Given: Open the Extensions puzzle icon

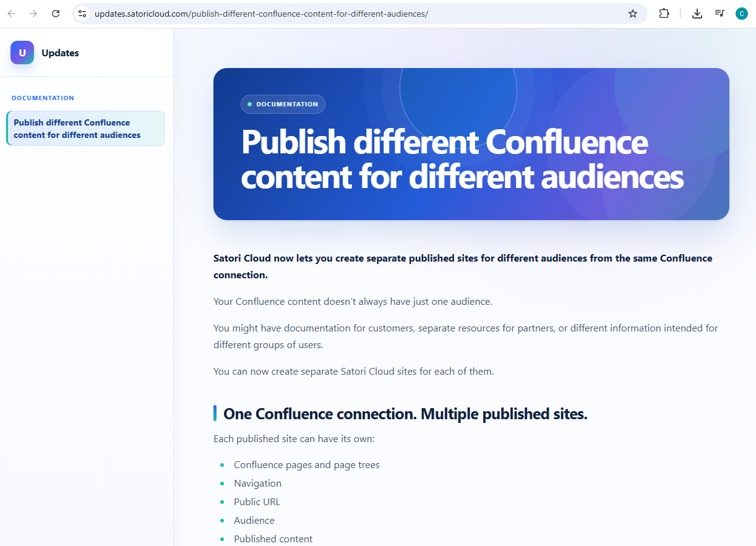Looking at the screenshot, I should (664, 14).
